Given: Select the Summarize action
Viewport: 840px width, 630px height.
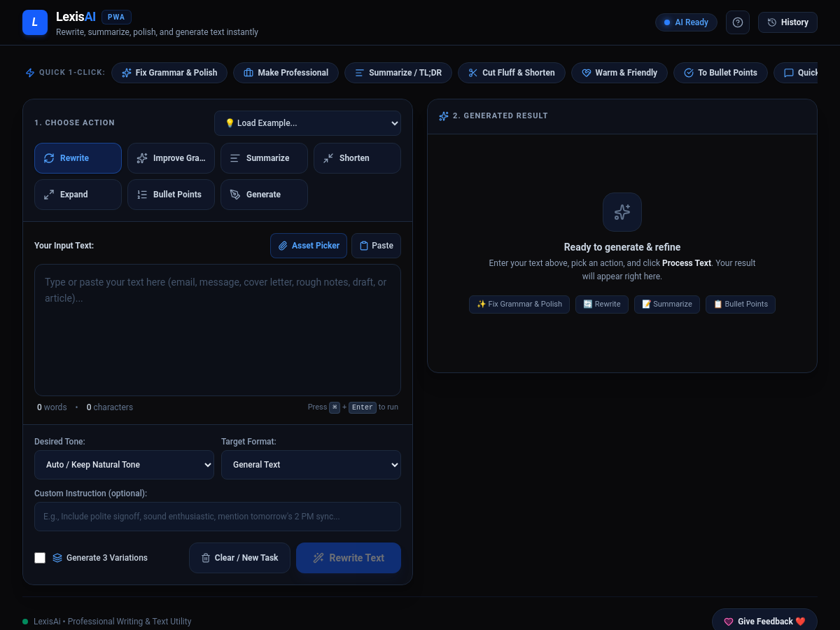Looking at the screenshot, I should click(x=264, y=158).
